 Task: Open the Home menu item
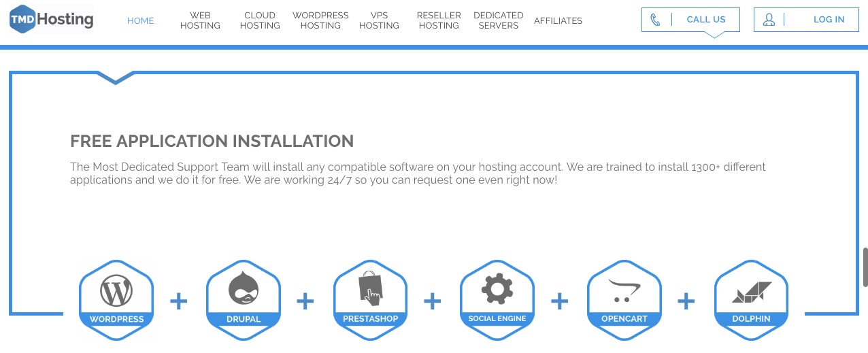pos(140,20)
